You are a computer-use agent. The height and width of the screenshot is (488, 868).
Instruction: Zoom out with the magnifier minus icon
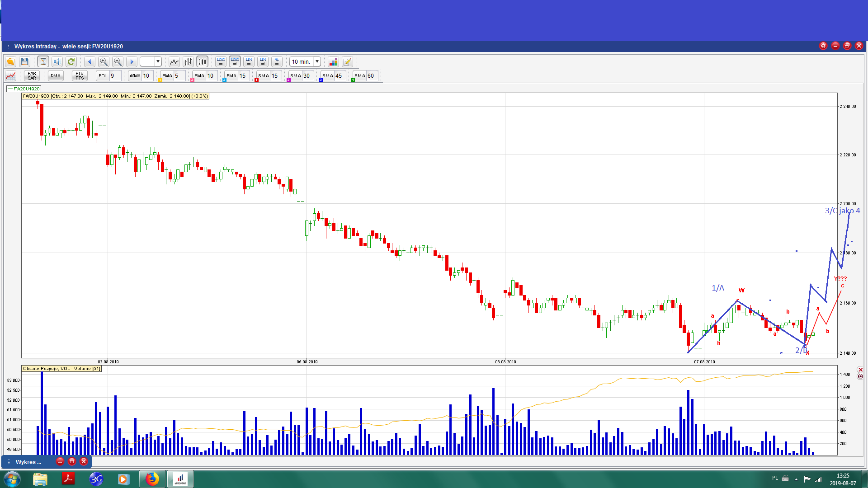(x=118, y=61)
